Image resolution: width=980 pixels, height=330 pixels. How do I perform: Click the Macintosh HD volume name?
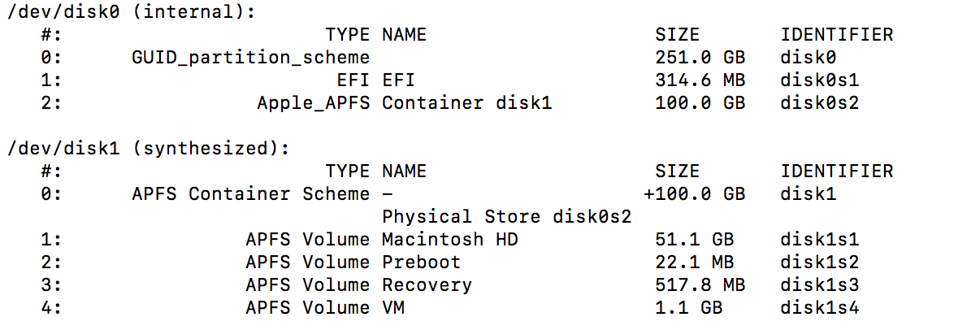tap(450, 240)
